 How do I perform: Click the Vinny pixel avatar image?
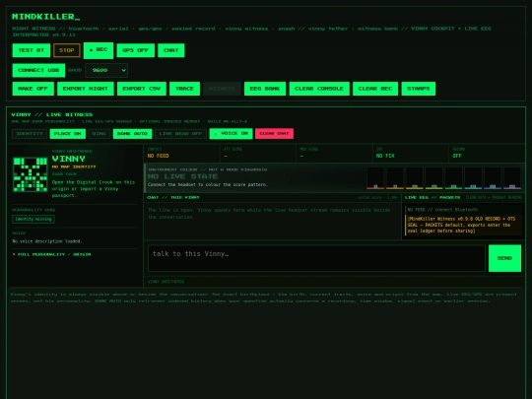[31, 174]
